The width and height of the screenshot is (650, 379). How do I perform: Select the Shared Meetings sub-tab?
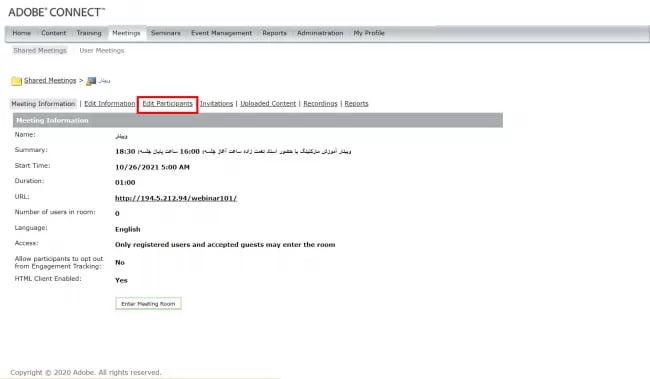40,51
